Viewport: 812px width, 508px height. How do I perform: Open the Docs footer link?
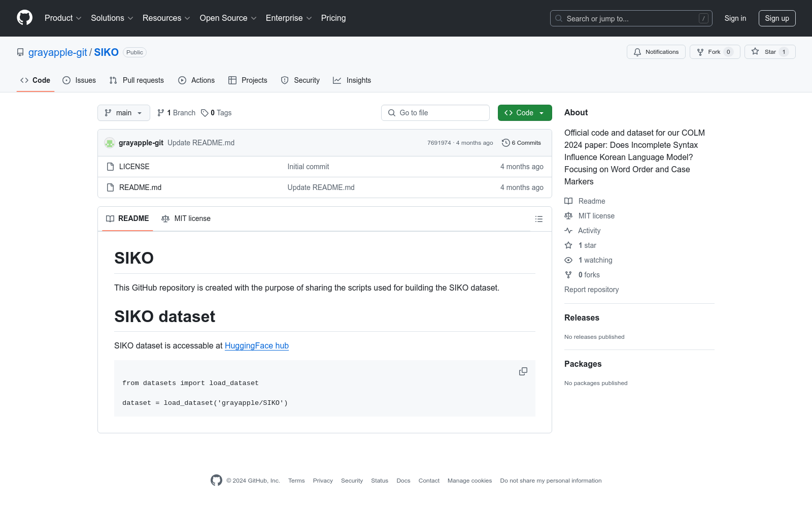[403, 481]
